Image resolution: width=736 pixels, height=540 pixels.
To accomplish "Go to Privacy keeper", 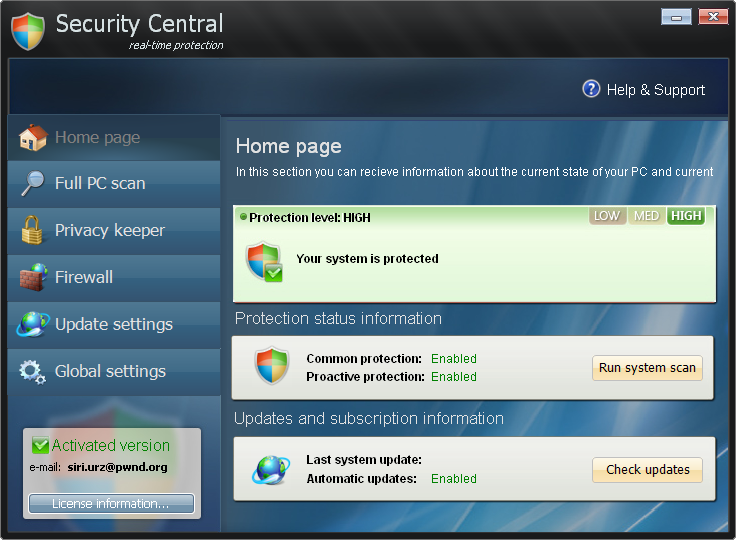I will (114, 231).
